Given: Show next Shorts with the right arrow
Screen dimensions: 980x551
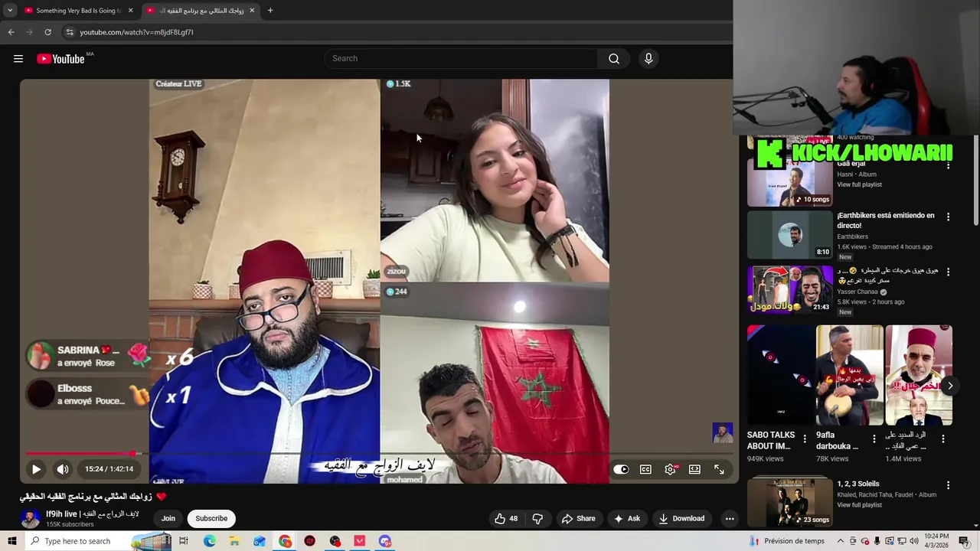Looking at the screenshot, I should (x=949, y=386).
